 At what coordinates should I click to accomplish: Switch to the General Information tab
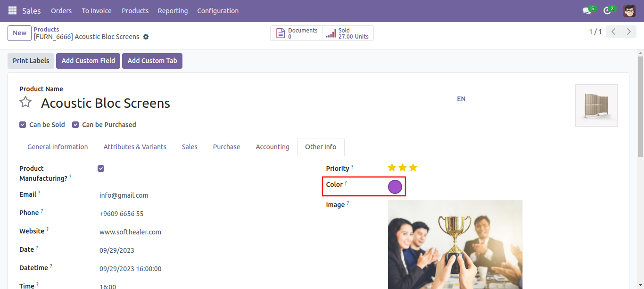click(x=58, y=147)
